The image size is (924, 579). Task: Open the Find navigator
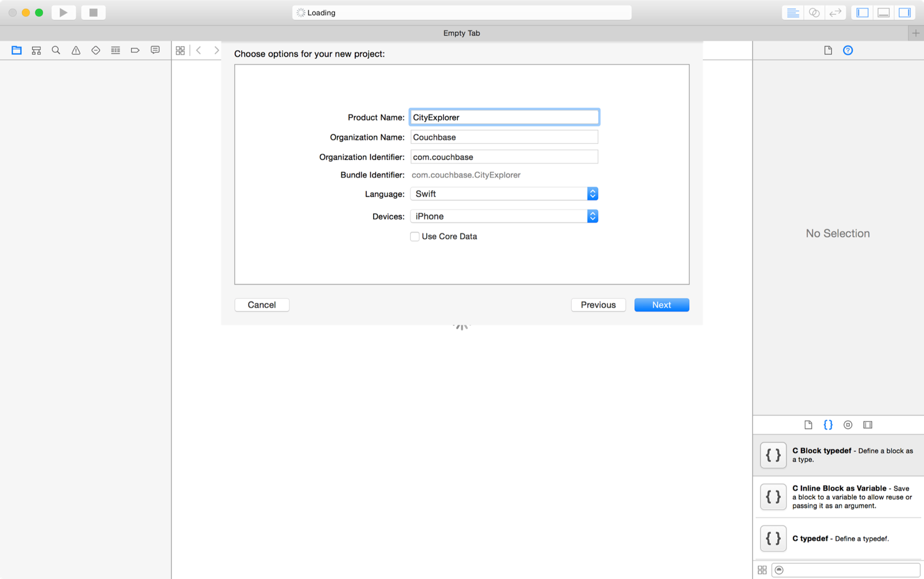55,50
